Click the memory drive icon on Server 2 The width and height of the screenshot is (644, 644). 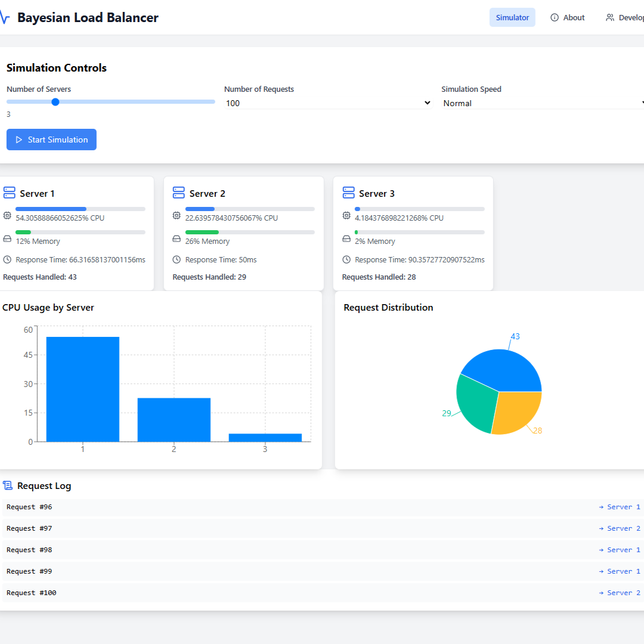point(177,239)
